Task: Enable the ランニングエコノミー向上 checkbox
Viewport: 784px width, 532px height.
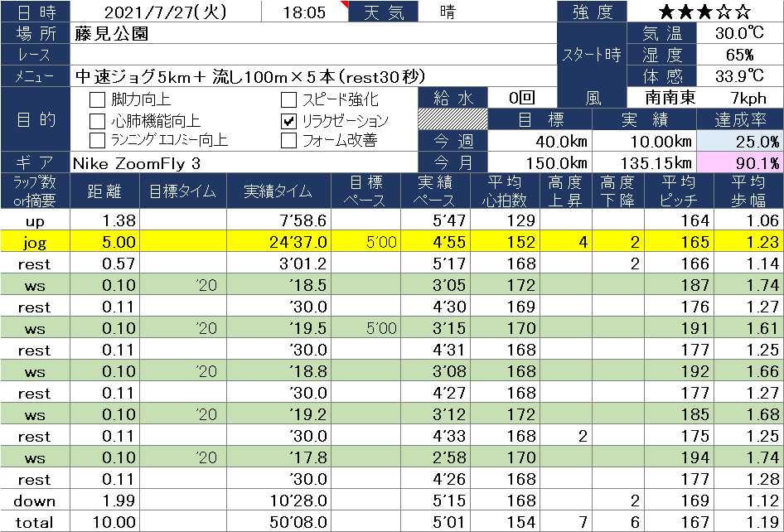Action: 97,140
